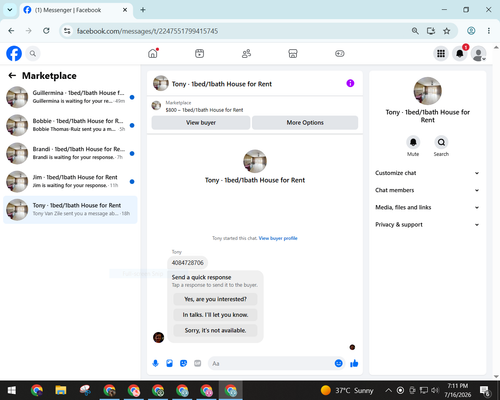Open the account profile avatar menu
The width and height of the screenshot is (500, 400).
(478, 53)
